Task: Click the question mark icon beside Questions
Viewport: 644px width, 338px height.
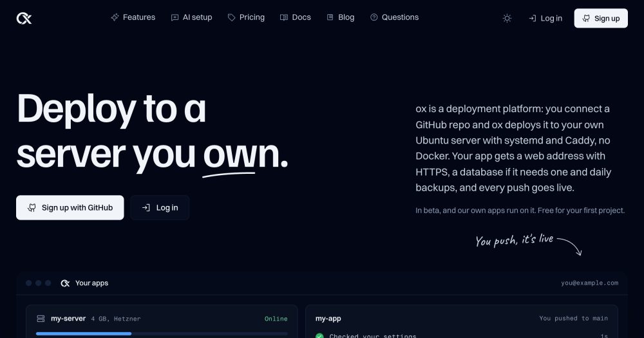Action: 374,17
